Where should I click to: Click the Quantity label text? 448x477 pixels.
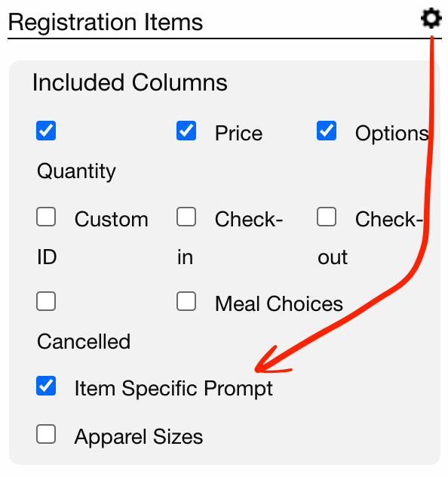[76, 171]
